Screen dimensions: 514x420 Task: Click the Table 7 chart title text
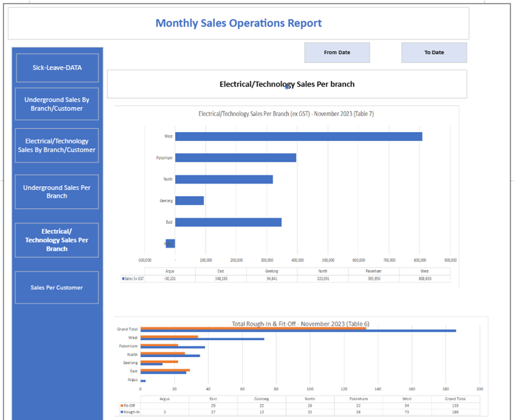pyautogui.click(x=286, y=113)
